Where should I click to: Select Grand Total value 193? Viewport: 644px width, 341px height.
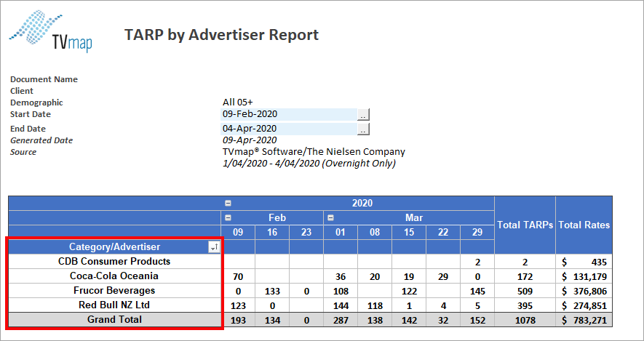click(x=238, y=321)
